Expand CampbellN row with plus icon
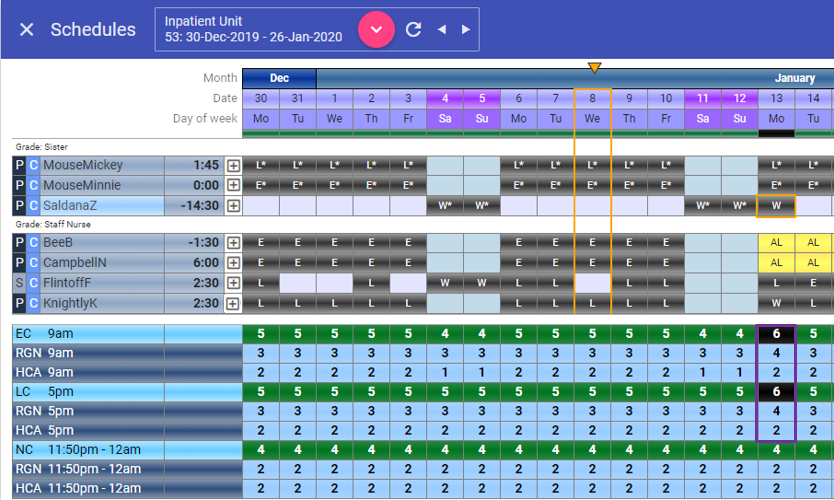 233,262
